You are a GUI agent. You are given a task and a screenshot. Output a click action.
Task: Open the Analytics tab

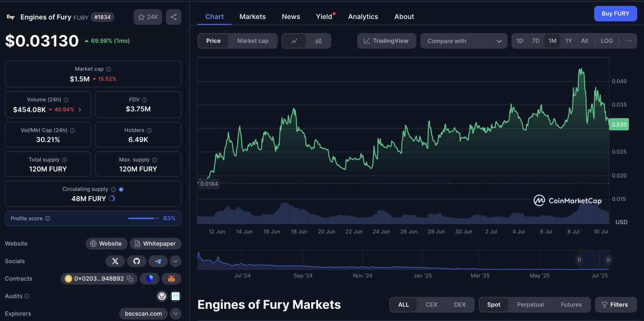point(363,17)
